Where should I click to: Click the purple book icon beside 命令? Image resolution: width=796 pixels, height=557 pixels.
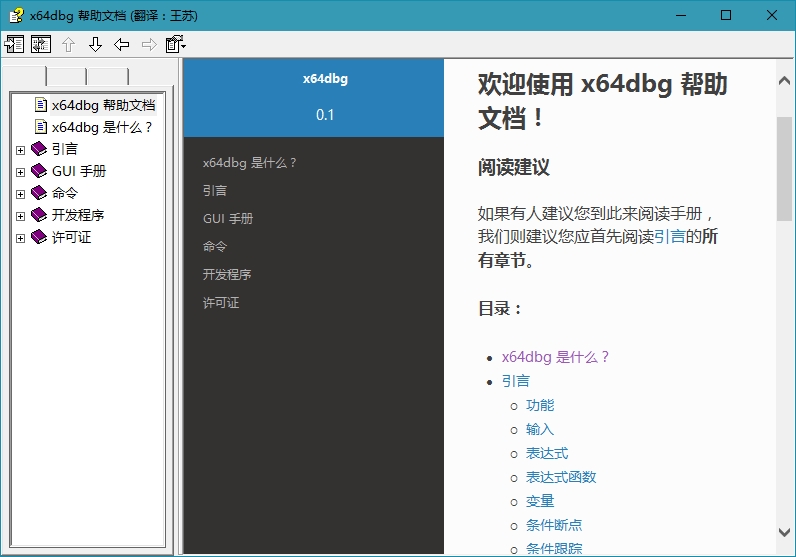point(39,193)
